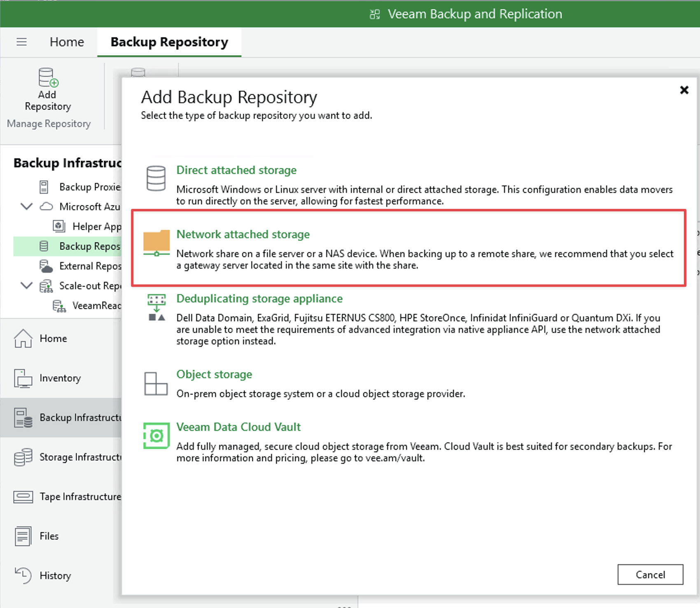Screen dimensions: 700x608
Task: Click the Deduplicating storage appliance icon
Action: tap(156, 307)
